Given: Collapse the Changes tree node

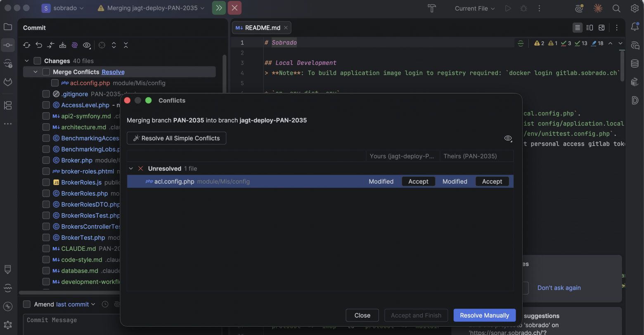Looking at the screenshot, I should pos(27,61).
